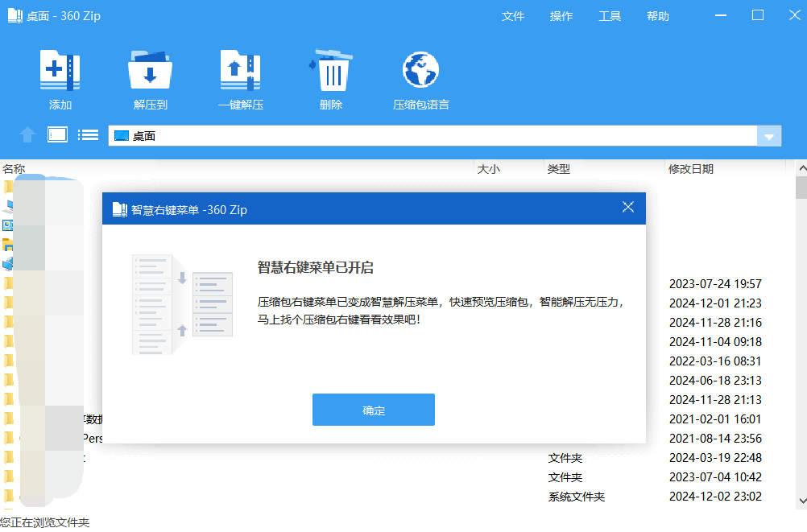The width and height of the screenshot is (807, 532).
Task: Open the 工具 menu
Action: (x=610, y=16)
